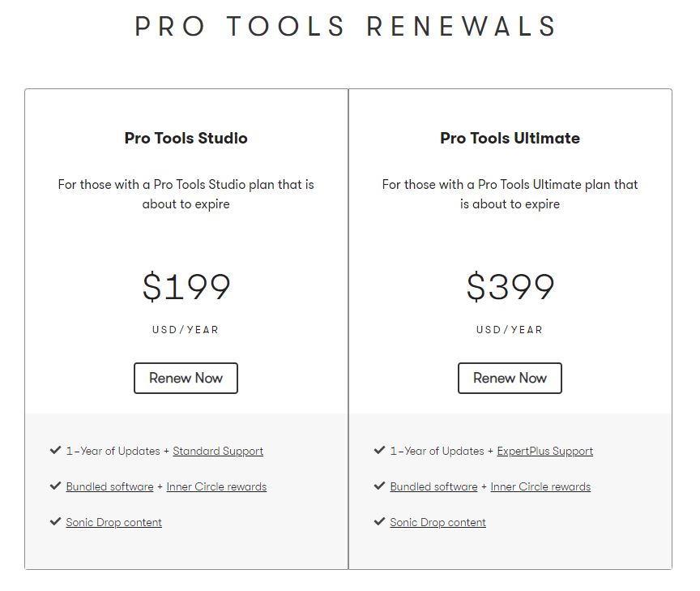This screenshot has width=700, height=591.
Task: Click checkmark icon beside Standard Support row
Action: [55, 450]
